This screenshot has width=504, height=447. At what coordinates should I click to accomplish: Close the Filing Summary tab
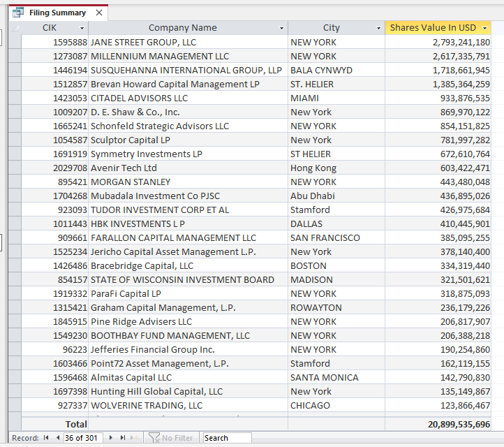[x=99, y=13]
